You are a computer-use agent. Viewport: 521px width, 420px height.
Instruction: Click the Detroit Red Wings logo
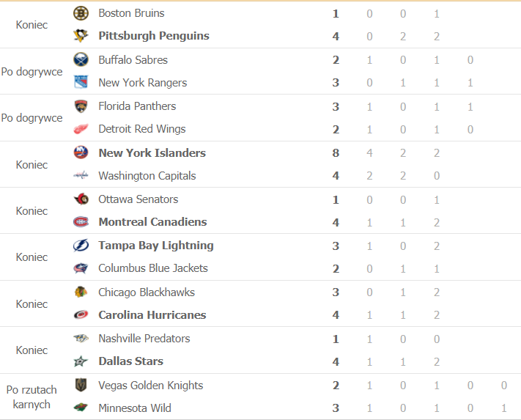(x=81, y=129)
